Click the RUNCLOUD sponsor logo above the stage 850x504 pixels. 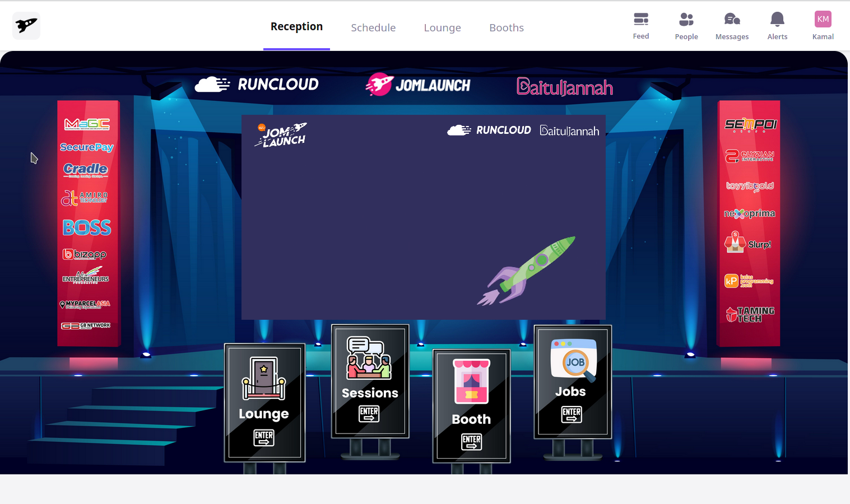(257, 84)
